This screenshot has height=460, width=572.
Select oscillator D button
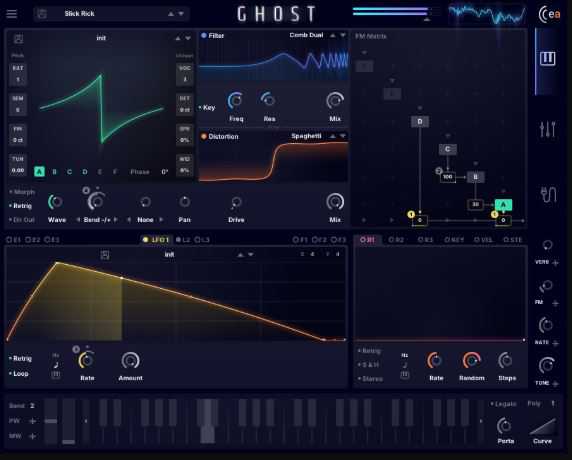[x=85, y=171]
